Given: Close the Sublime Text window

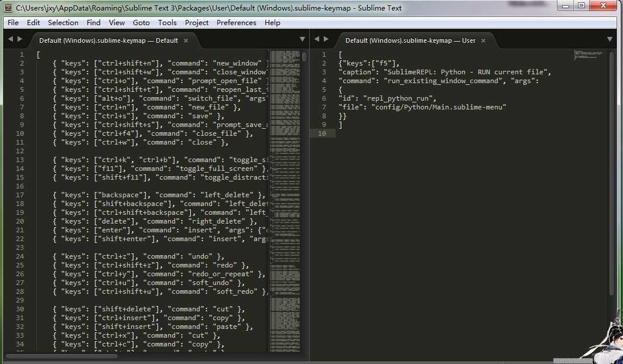Looking at the screenshot, I should tap(603, 5).
